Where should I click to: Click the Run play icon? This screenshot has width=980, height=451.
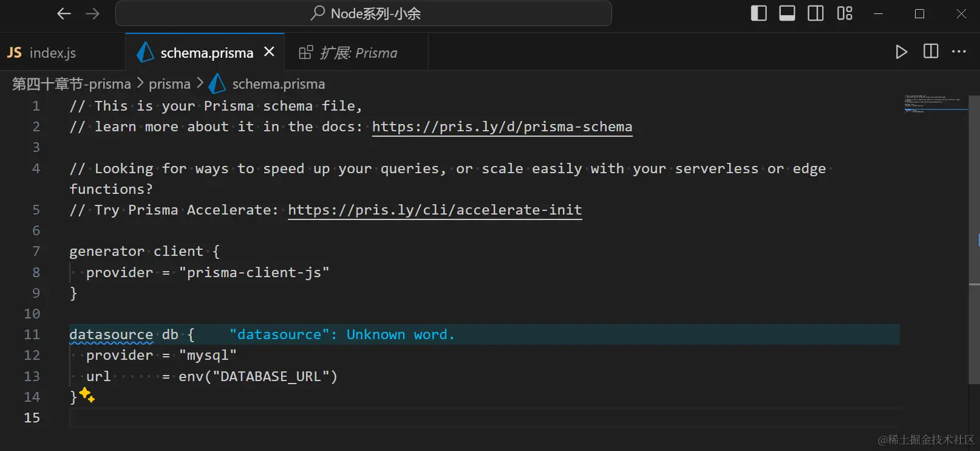(902, 52)
